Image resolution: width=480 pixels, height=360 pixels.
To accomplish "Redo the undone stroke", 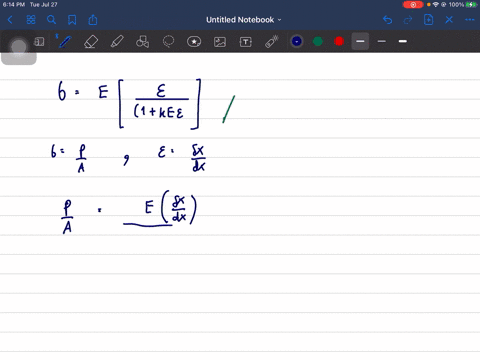I will (x=408, y=20).
